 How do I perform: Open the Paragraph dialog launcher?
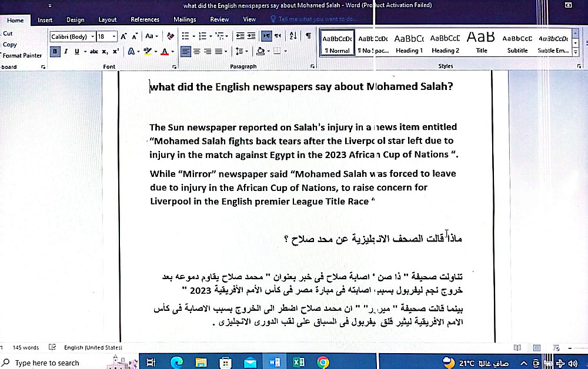click(x=312, y=66)
